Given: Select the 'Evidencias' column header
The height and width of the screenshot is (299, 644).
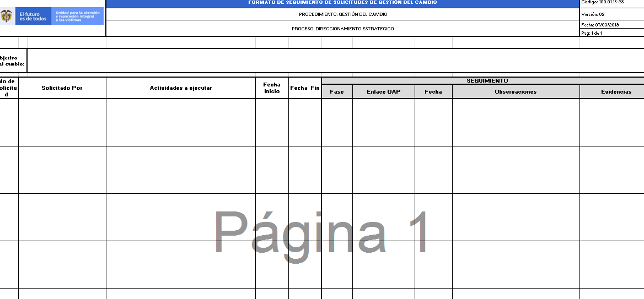Looking at the screenshot, I should pyautogui.click(x=612, y=91).
